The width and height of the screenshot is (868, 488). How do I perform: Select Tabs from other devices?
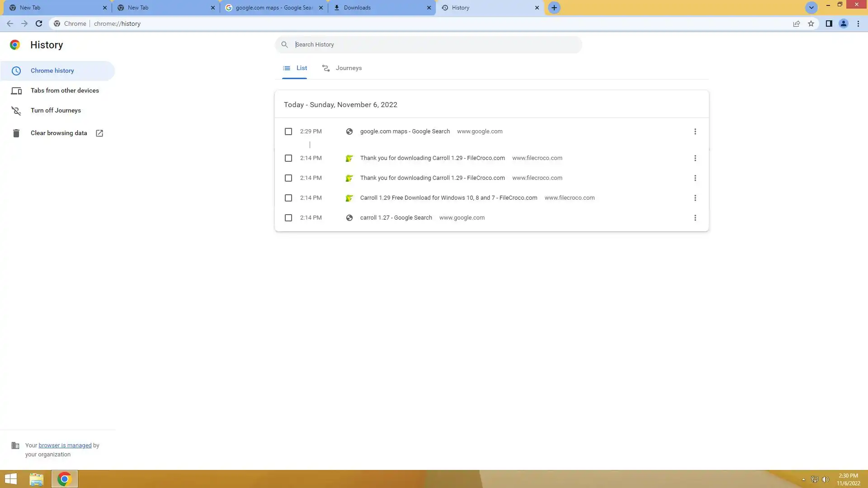[x=65, y=90]
